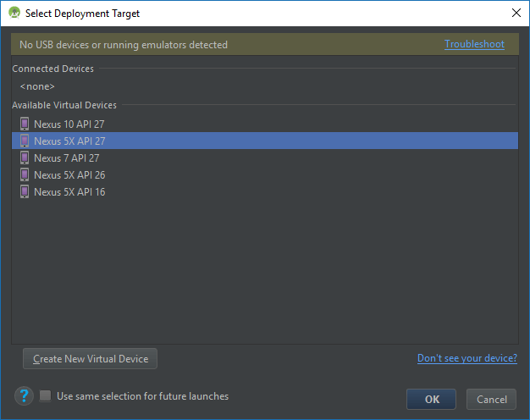The height and width of the screenshot is (420, 530).
Task: Enable the same selection for future launches checkbox
Action: (46, 396)
